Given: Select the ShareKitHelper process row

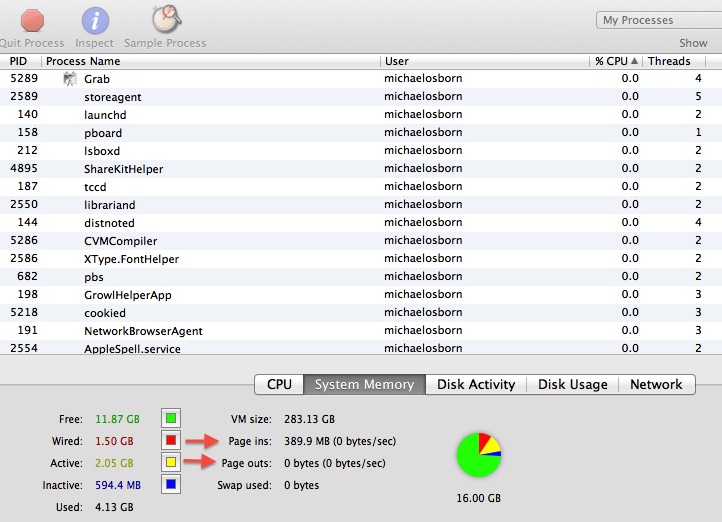Looking at the screenshot, I should 361,168.
